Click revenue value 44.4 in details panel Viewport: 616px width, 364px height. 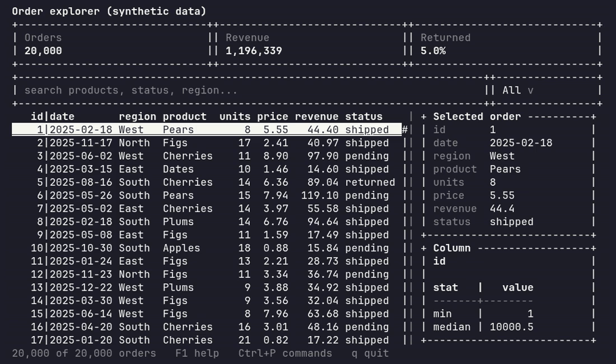pos(502,208)
